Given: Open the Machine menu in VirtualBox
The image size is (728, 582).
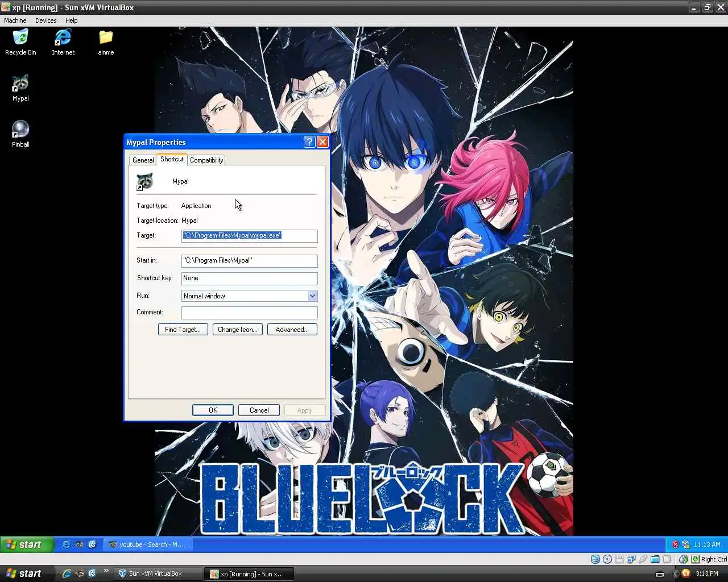Looking at the screenshot, I should (15, 20).
